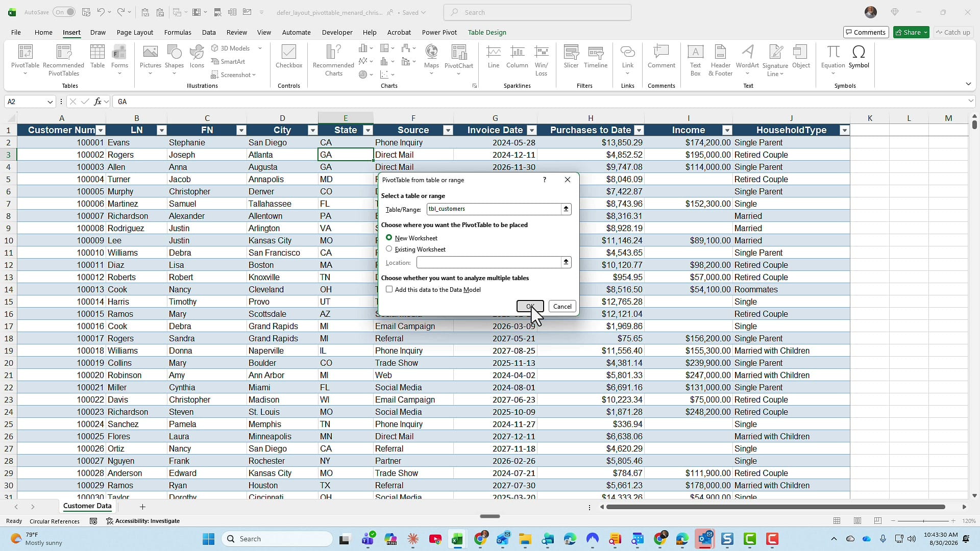Switch to Page Break Preview in status bar
The height and width of the screenshot is (551, 980).
pyautogui.click(x=878, y=521)
